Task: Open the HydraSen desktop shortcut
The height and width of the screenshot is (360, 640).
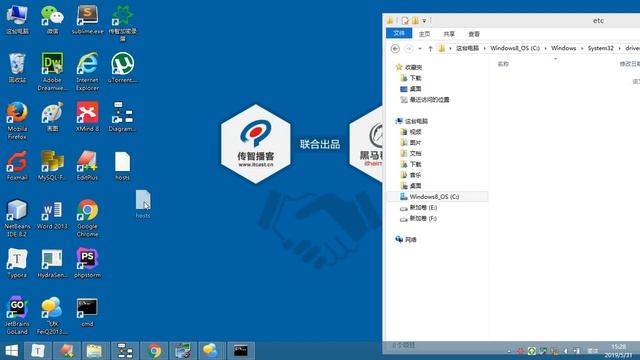Action: pos(52,263)
